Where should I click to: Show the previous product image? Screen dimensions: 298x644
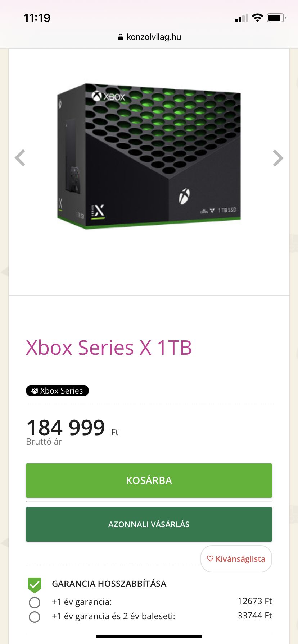tap(20, 158)
